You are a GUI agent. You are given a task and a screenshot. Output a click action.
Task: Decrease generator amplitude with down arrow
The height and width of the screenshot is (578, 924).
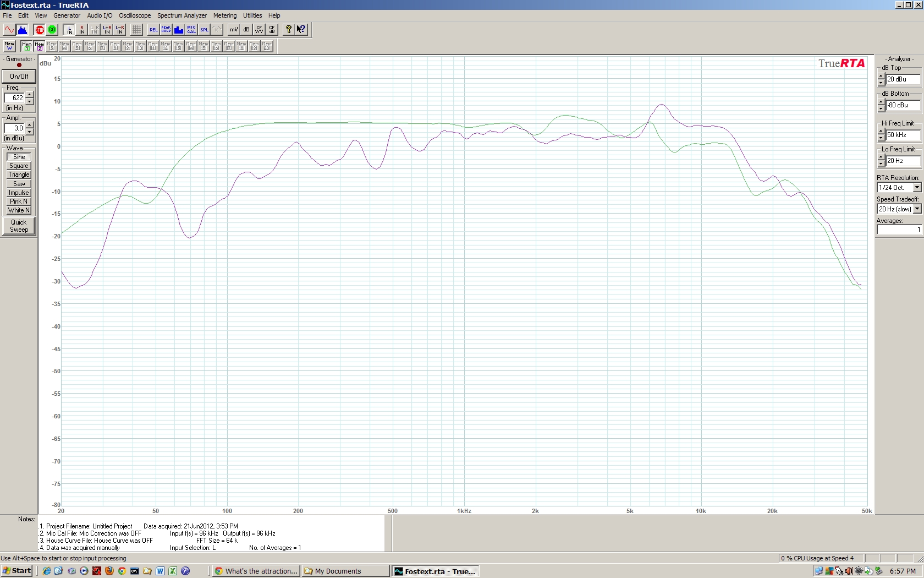(x=30, y=132)
